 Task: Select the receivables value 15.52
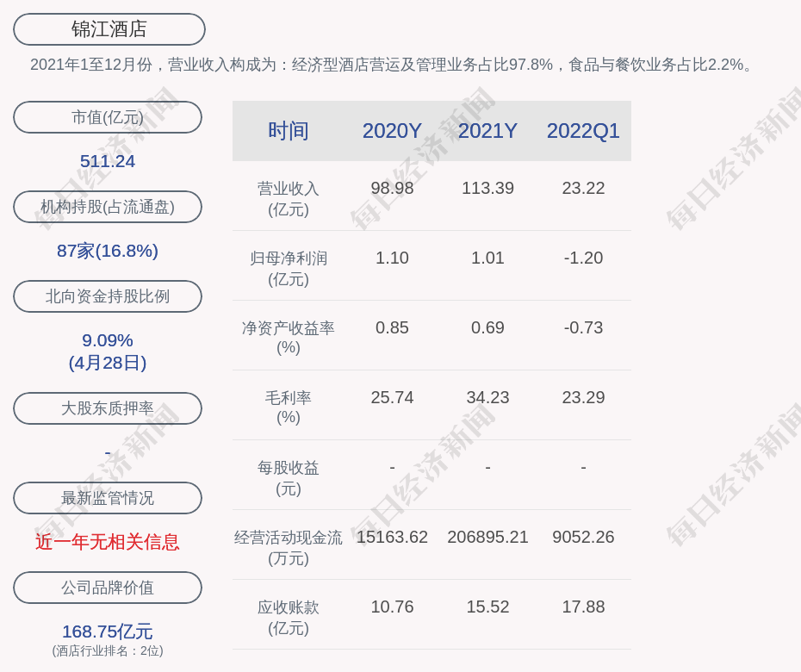tap(487, 607)
